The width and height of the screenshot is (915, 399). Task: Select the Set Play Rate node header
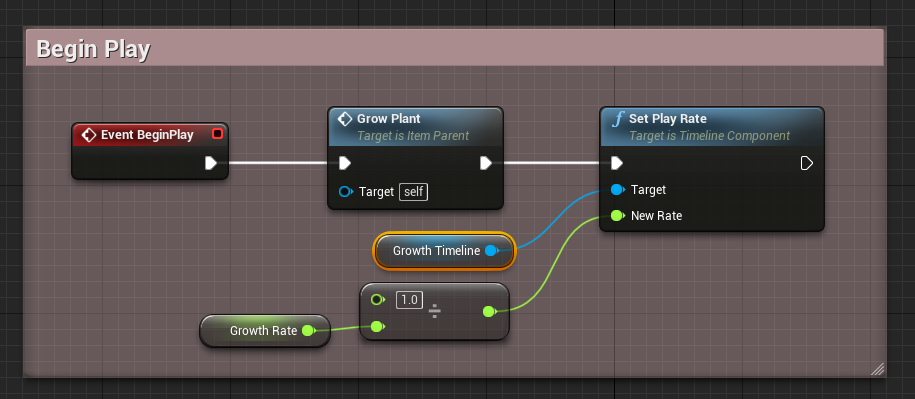[x=712, y=126]
